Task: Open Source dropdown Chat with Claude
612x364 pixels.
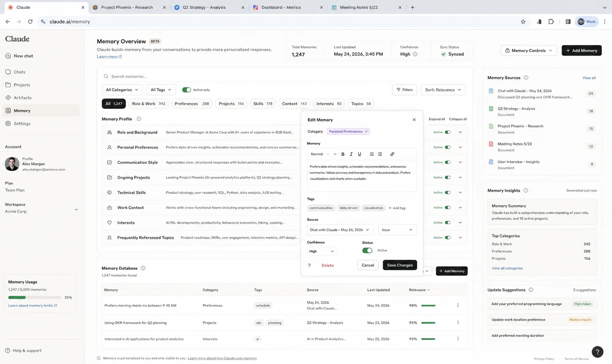Action: (x=339, y=230)
